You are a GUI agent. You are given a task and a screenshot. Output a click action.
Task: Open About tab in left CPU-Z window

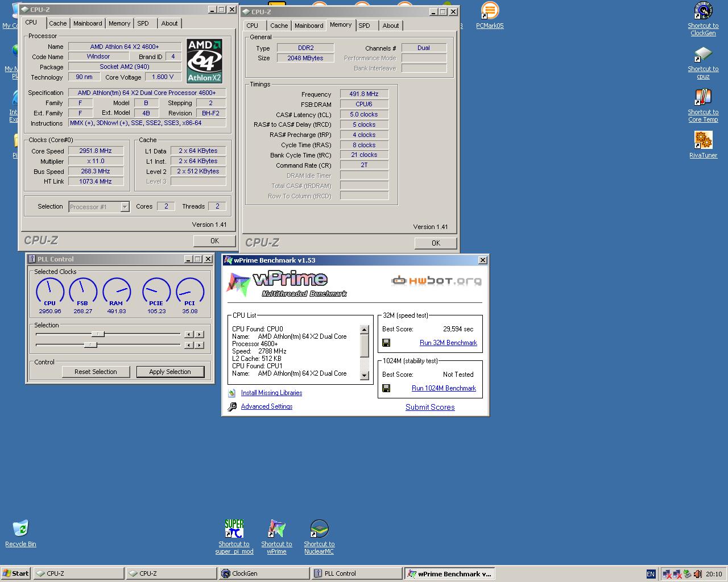(169, 23)
